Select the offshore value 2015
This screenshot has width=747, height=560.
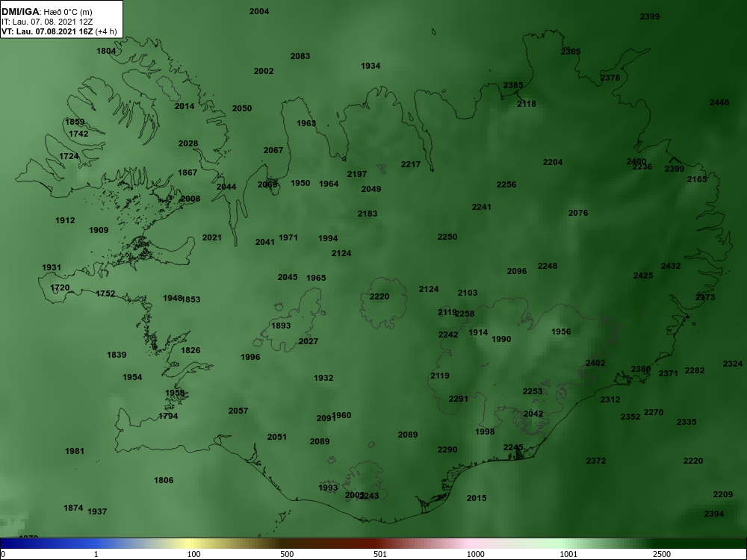[x=477, y=498]
